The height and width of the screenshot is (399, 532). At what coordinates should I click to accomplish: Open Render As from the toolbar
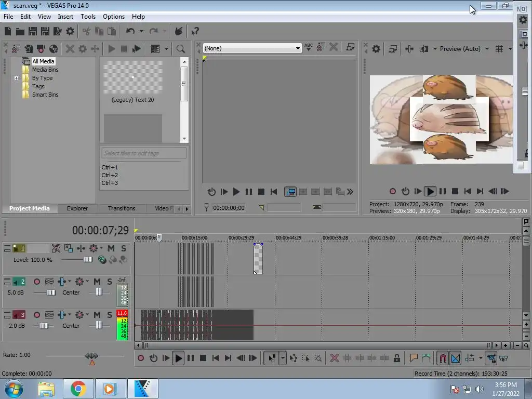[57, 32]
